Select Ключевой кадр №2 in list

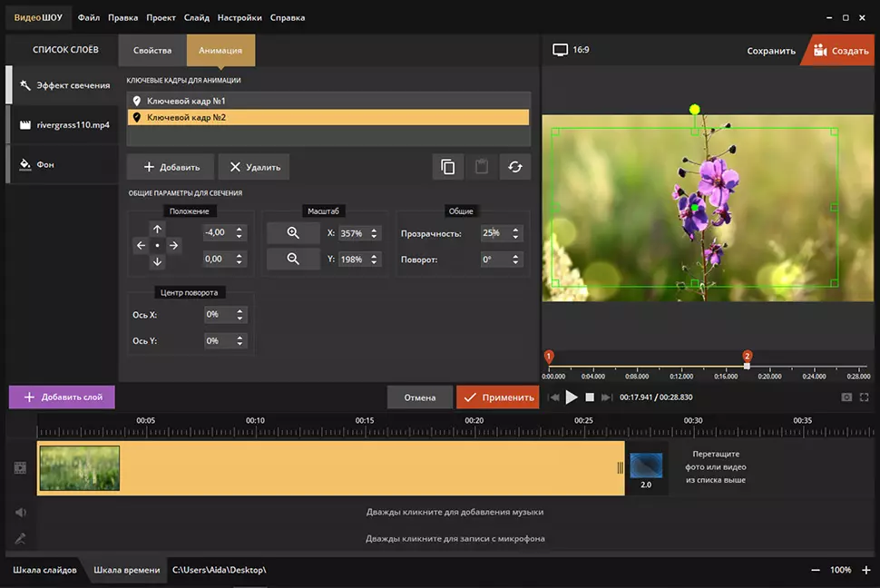click(x=328, y=117)
